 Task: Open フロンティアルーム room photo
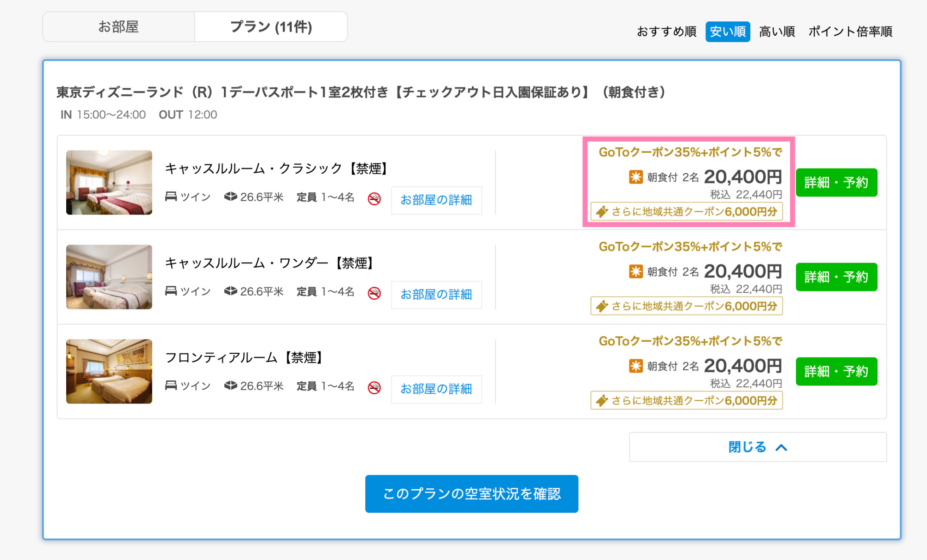(x=109, y=371)
